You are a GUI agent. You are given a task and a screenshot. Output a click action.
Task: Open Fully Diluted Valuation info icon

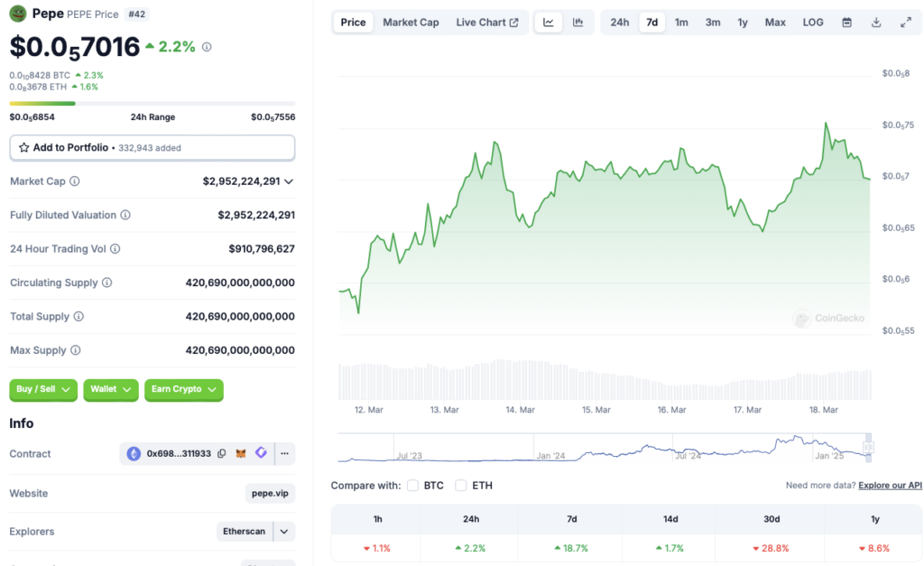[x=125, y=215]
